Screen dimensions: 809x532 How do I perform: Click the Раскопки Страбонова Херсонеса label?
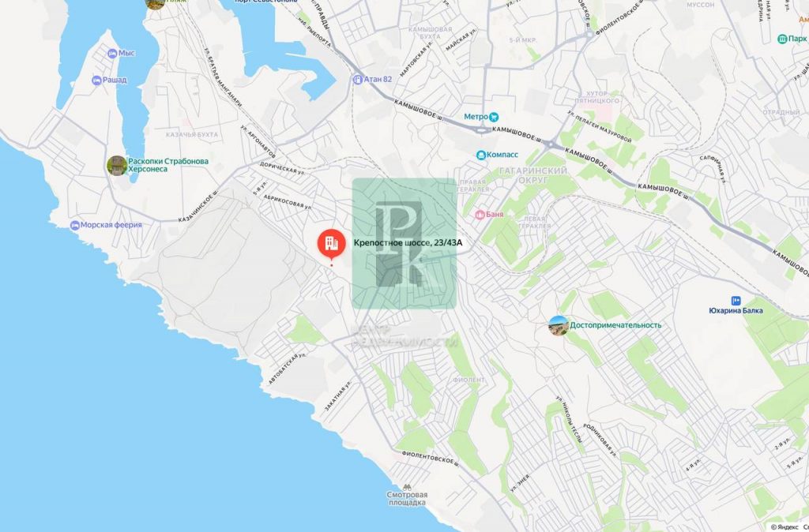168,165
